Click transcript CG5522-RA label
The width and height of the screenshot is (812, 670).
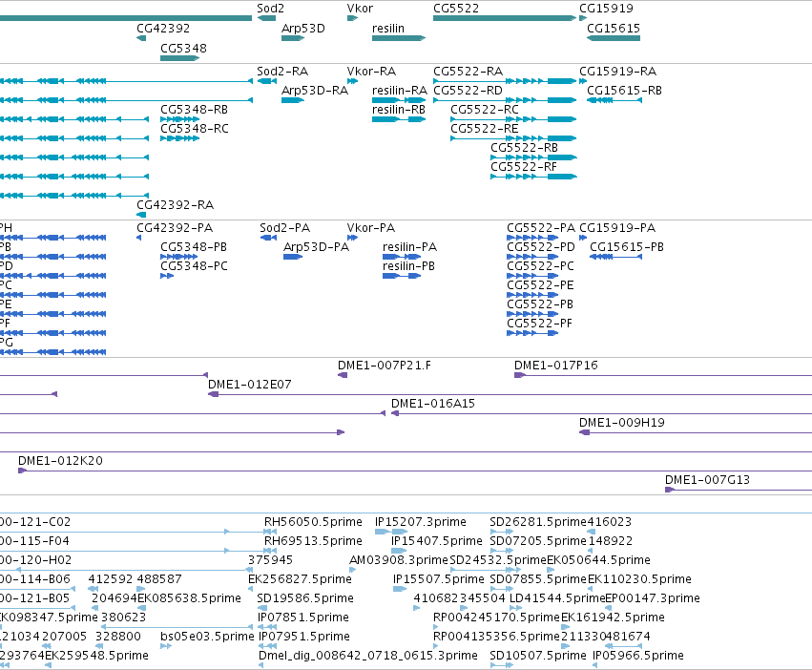pos(468,72)
